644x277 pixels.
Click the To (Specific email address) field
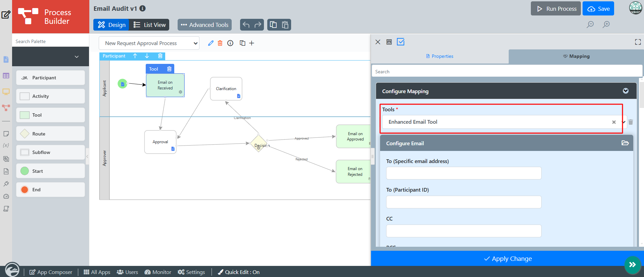pyautogui.click(x=463, y=173)
